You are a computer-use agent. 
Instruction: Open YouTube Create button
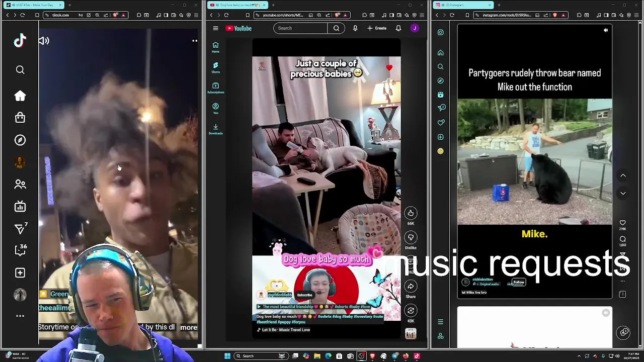tap(377, 28)
